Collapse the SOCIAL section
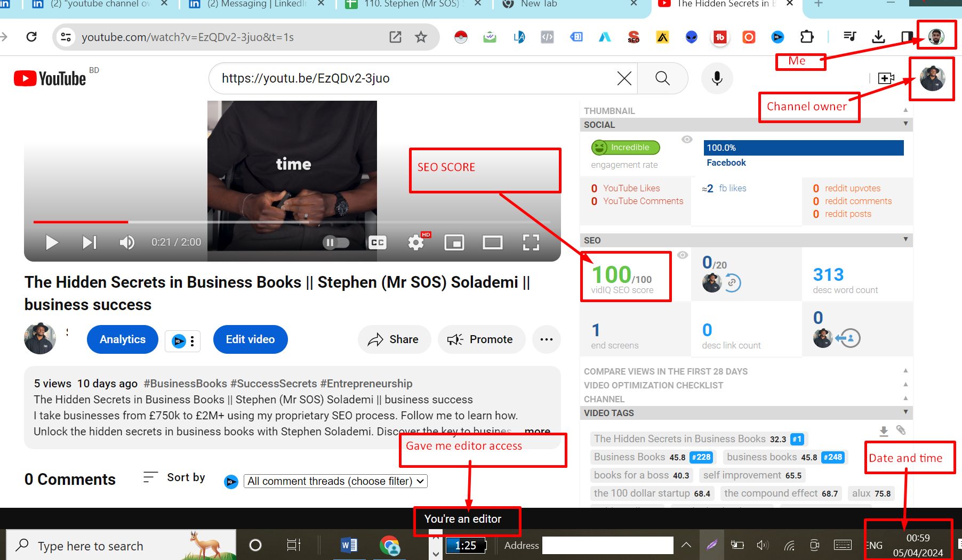This screenshot has width=962, height=560. [747, 125]
